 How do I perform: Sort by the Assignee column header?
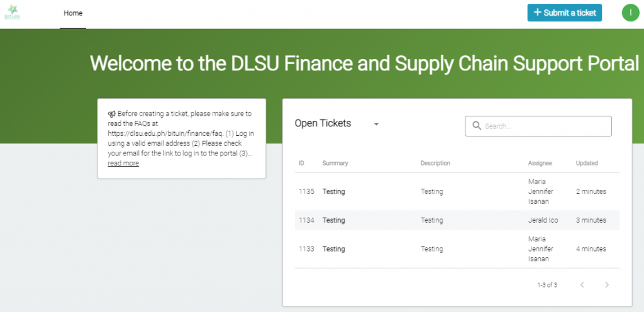click(540, 163)
